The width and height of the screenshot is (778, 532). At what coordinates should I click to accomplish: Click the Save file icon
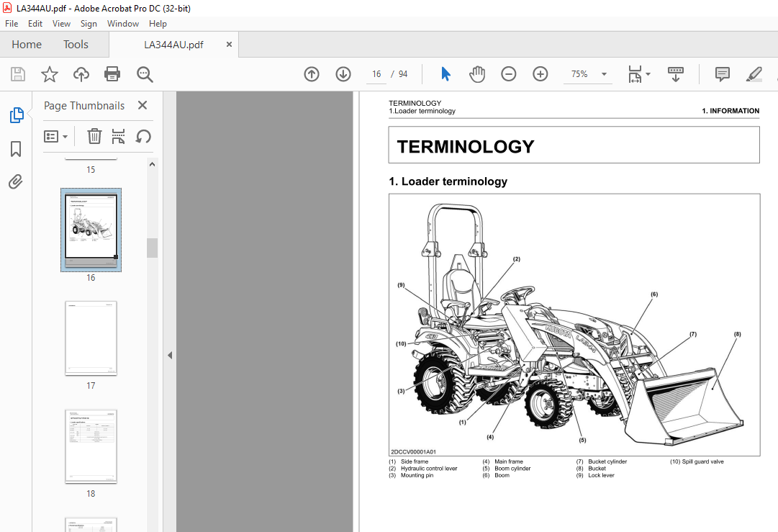[x=18, y=74]
